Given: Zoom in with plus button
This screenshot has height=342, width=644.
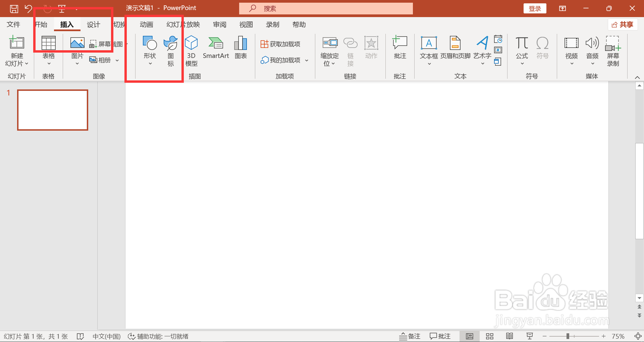Looking at the screenshot, I should 603,336.
